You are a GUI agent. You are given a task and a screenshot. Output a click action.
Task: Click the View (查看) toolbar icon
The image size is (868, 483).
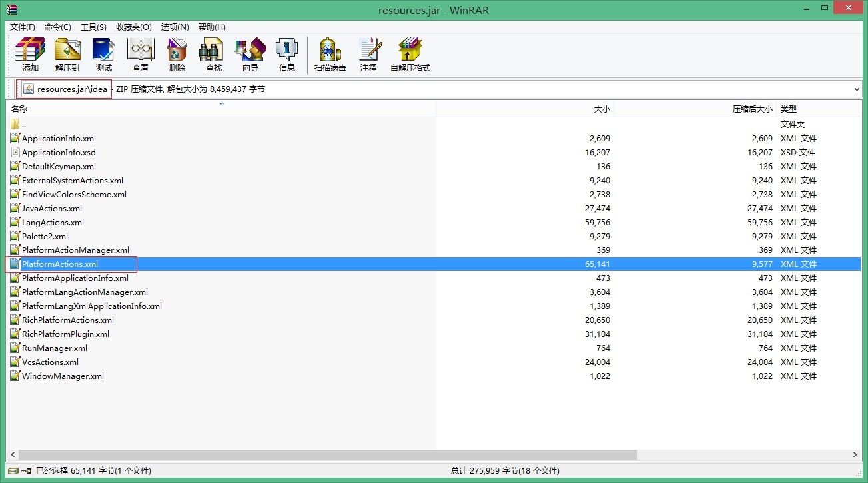(141, 55)
